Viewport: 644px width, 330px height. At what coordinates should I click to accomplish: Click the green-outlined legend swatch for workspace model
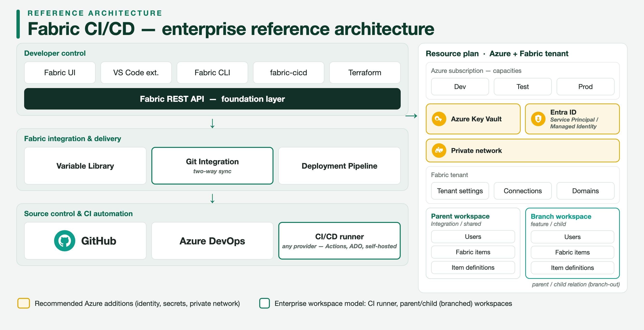click(264, 303)
